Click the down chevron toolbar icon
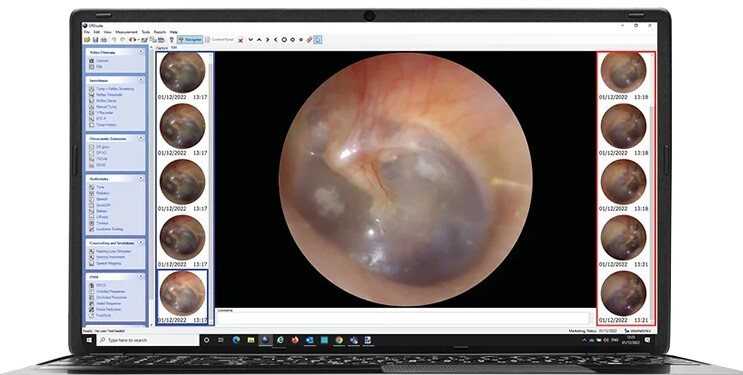This screenshot has height=375, width=743. 251,40
